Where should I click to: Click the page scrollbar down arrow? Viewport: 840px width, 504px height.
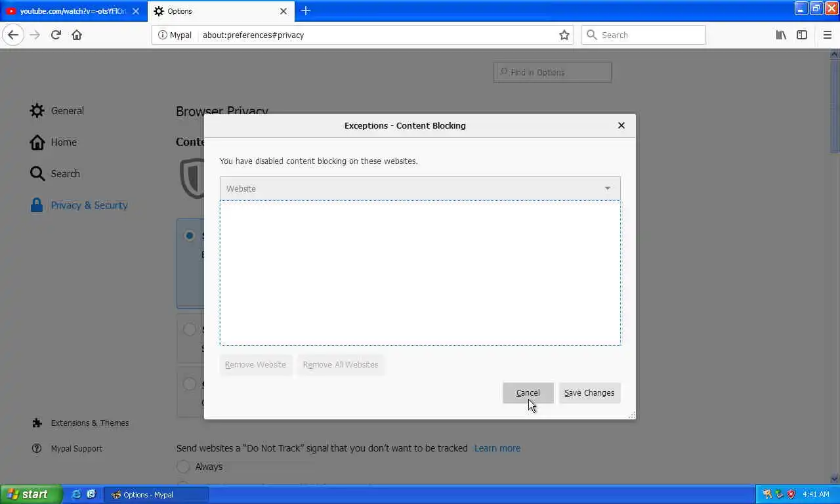tap(835, 479)
